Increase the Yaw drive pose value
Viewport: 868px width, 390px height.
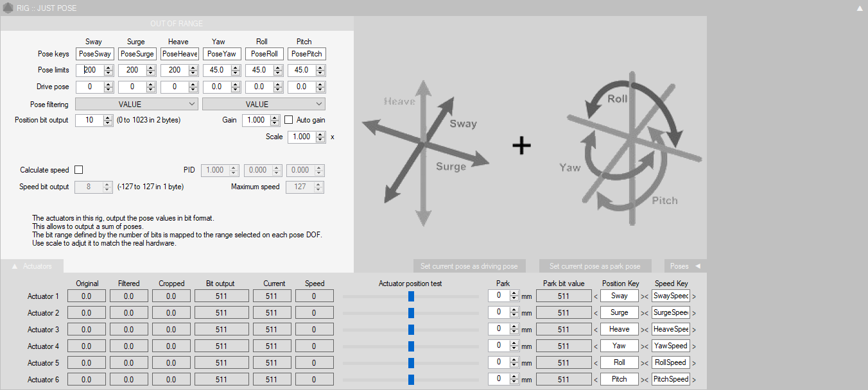pyautogui.click(x=235, y=83)
